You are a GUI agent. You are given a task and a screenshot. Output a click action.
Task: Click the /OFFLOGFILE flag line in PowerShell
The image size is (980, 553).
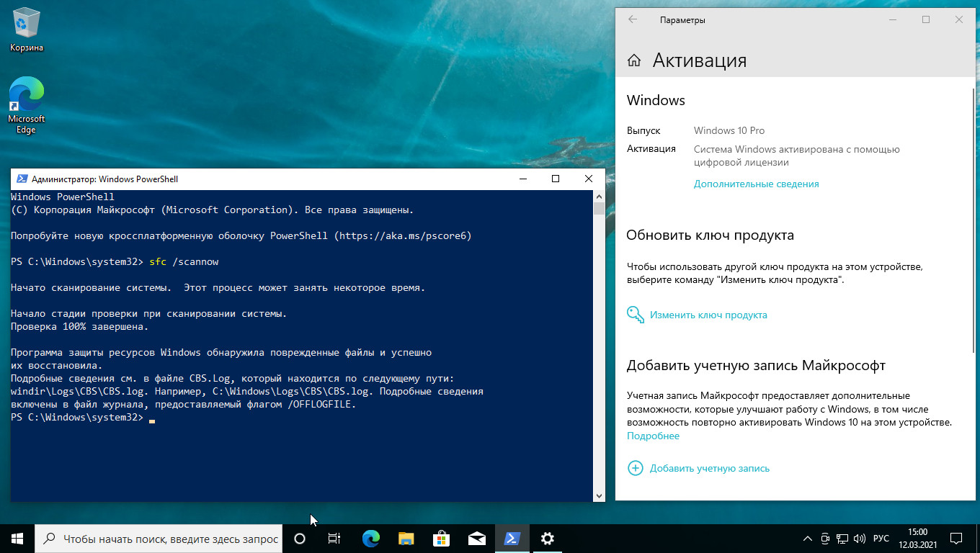[184, 404]
